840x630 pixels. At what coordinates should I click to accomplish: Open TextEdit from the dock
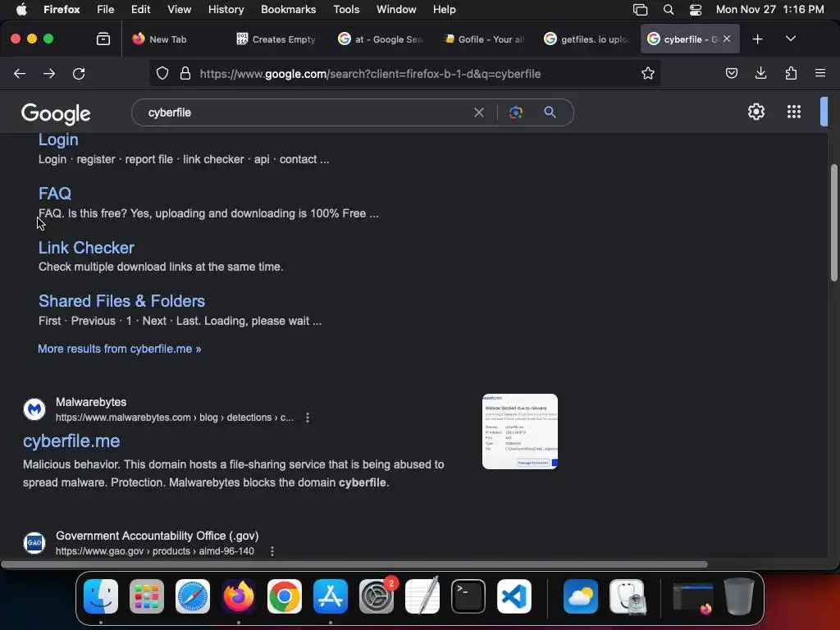[x=422, y=596]
